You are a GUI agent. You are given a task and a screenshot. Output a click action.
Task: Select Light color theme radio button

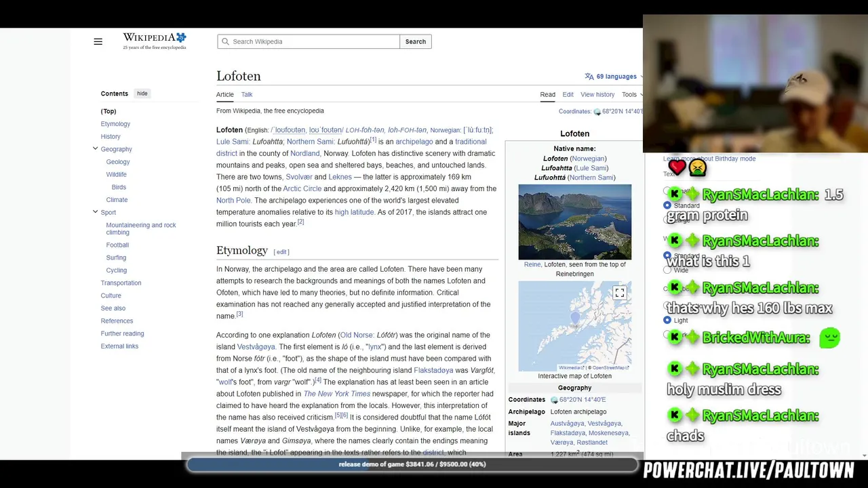(667, 320)
